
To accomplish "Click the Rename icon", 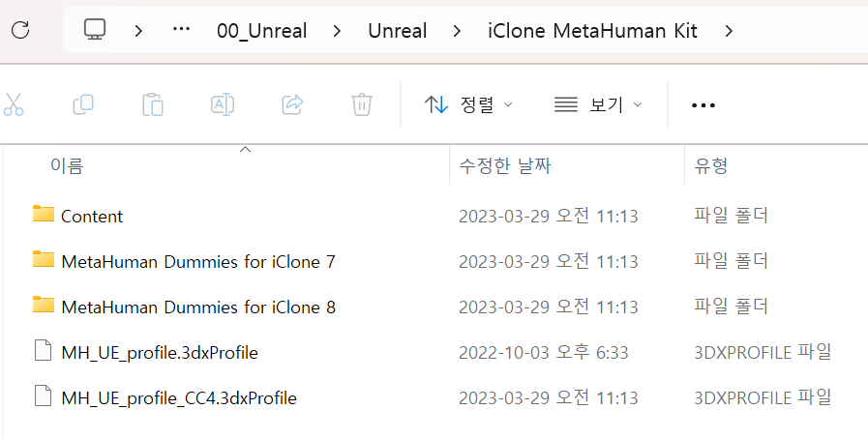I will tap(223, 104).
